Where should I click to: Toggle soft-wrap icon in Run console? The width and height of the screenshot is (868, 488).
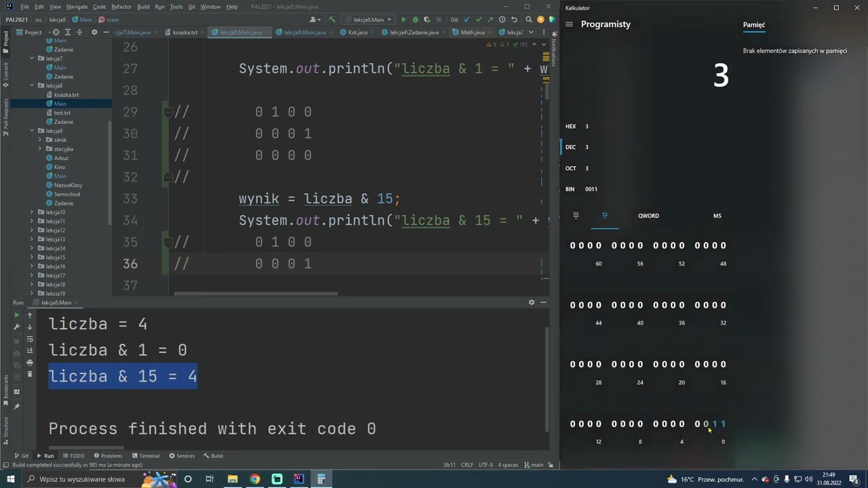(29, 339)
